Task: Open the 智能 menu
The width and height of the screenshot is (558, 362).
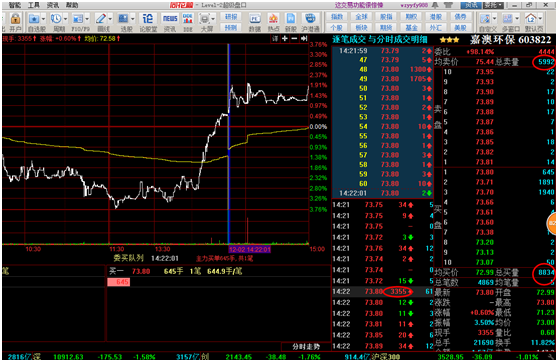Action: pos(15,5)
